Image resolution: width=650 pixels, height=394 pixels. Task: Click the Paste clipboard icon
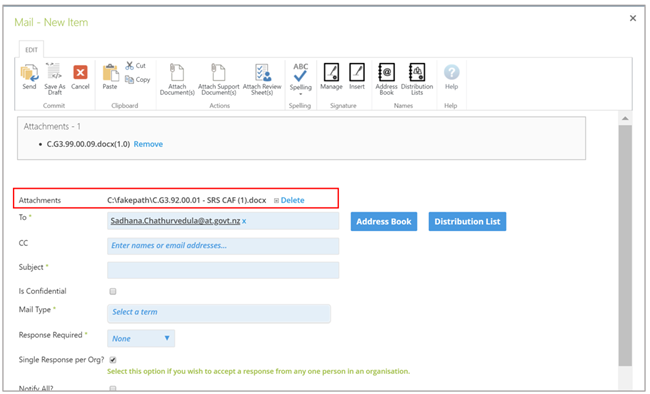click(110, 76)
